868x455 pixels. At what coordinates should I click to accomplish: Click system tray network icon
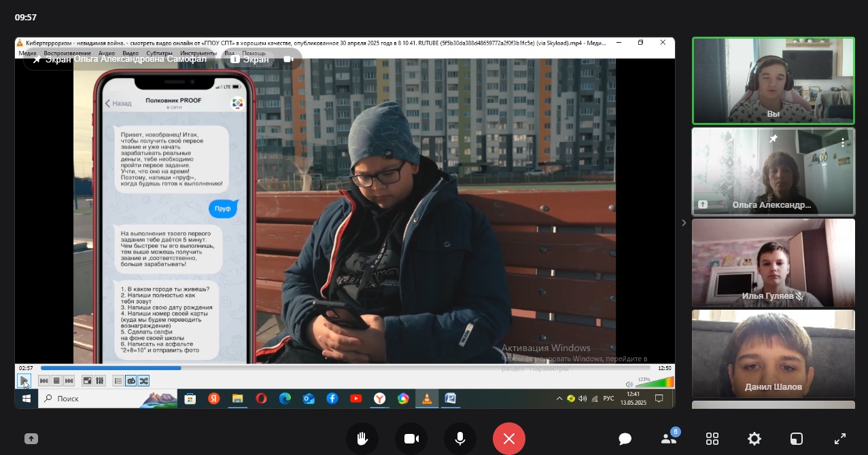pos(595,399)
